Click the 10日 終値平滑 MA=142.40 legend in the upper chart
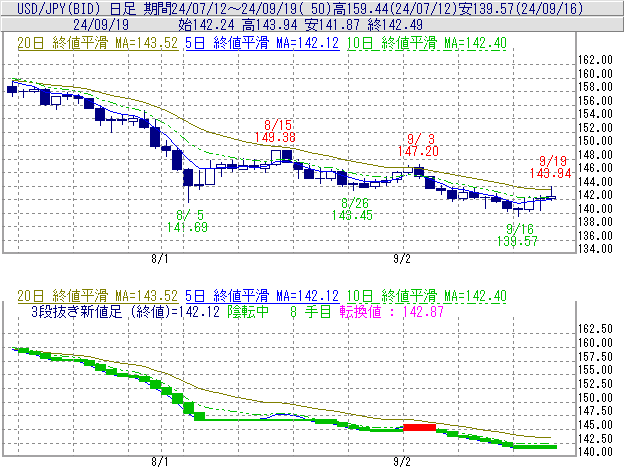Viewport: 624px width, 475px height. pyautogui.click(x=427, y=43)
